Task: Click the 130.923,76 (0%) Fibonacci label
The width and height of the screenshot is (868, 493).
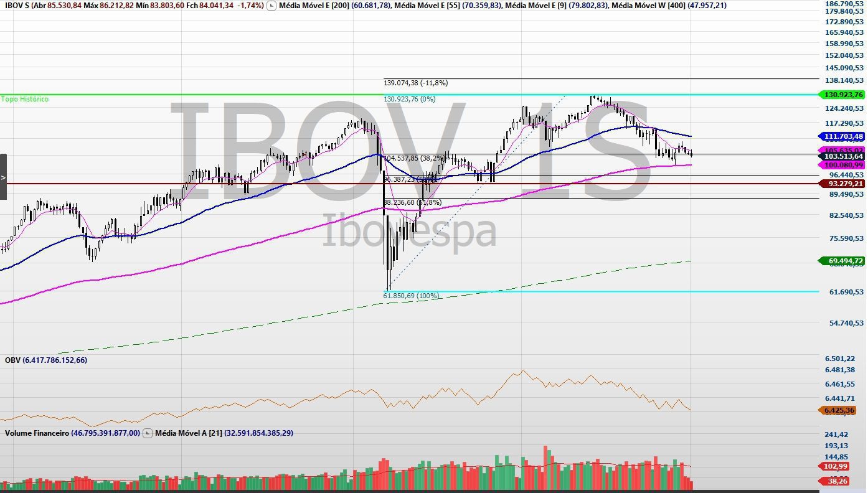Action: (x=409, y=99)
